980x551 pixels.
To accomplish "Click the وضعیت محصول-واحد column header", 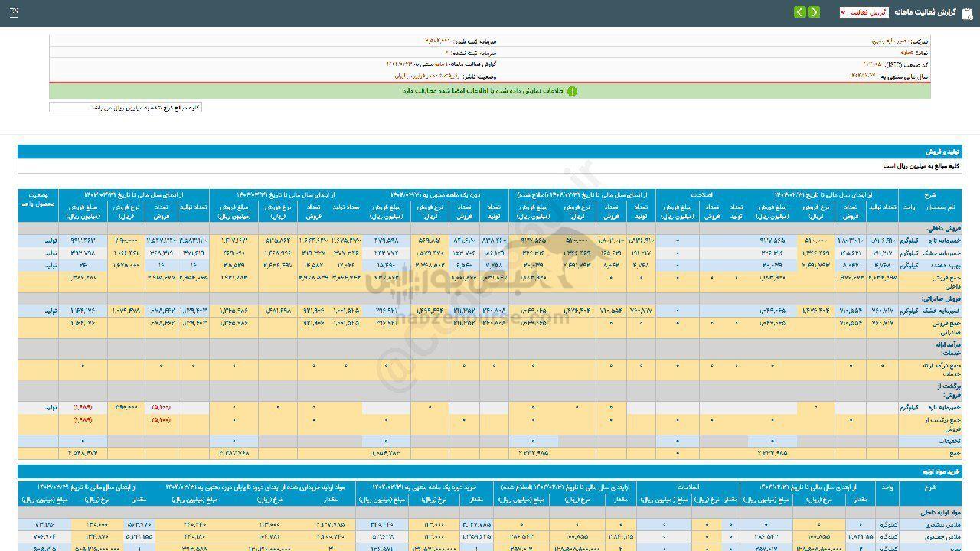I will pos(38,201).
